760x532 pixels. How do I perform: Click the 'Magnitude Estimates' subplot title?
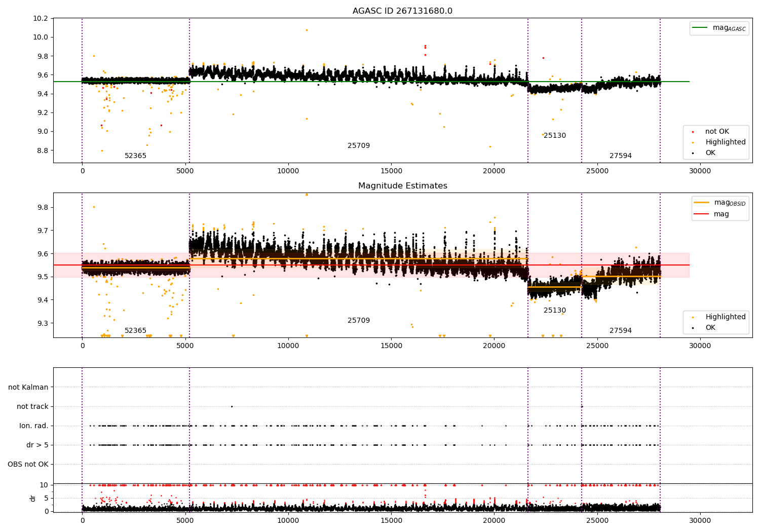point(402,186)
